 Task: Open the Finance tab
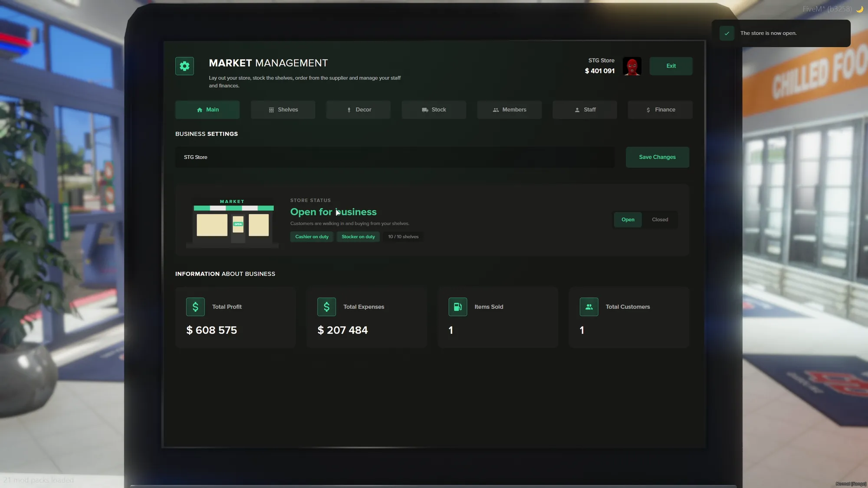pyautogui.click(x=660, y=110)
